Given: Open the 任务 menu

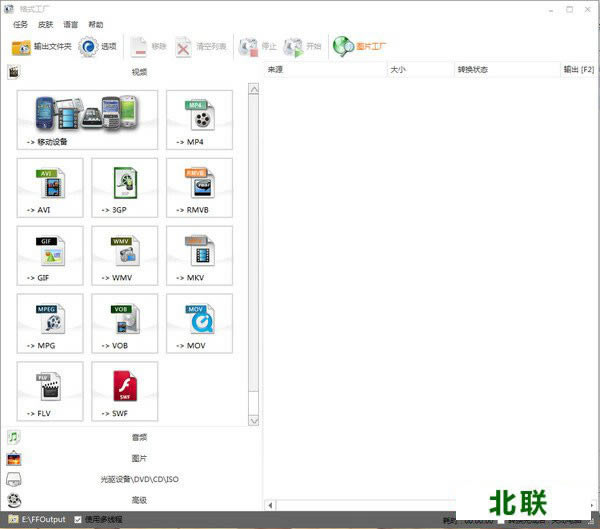Looking at the screenshot, I should (20, 24).
